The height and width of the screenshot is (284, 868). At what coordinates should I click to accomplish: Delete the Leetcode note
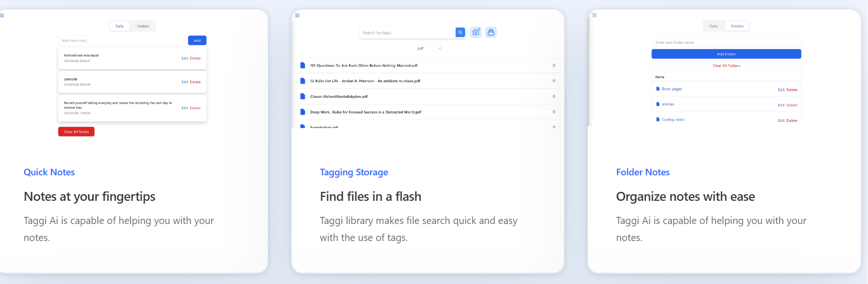click(195, 82)
